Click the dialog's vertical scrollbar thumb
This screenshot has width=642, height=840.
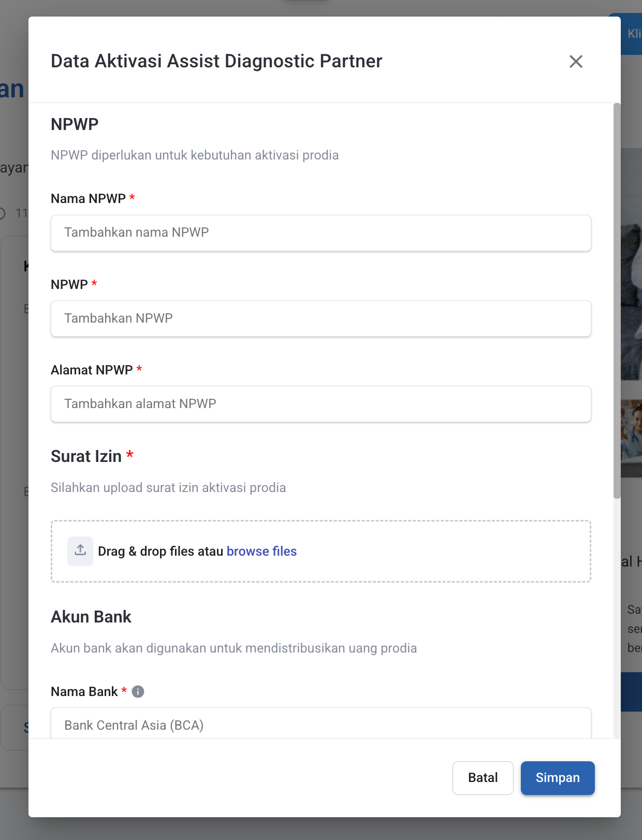[617, 300]
